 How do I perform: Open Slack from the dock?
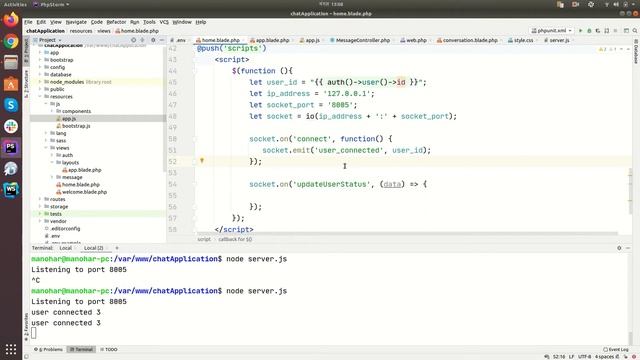pos(11,126)
